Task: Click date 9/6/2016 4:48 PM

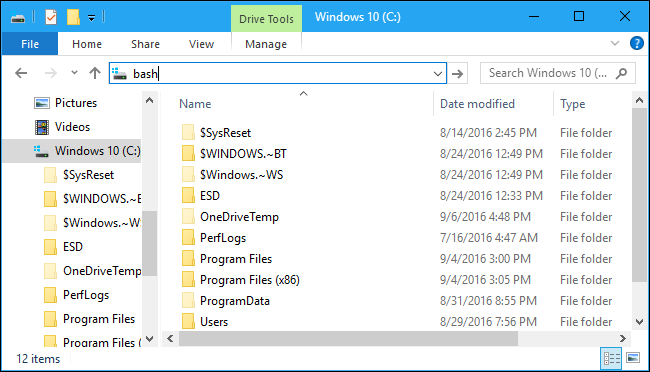Action: pyautogui.click(x=485, y=216)
